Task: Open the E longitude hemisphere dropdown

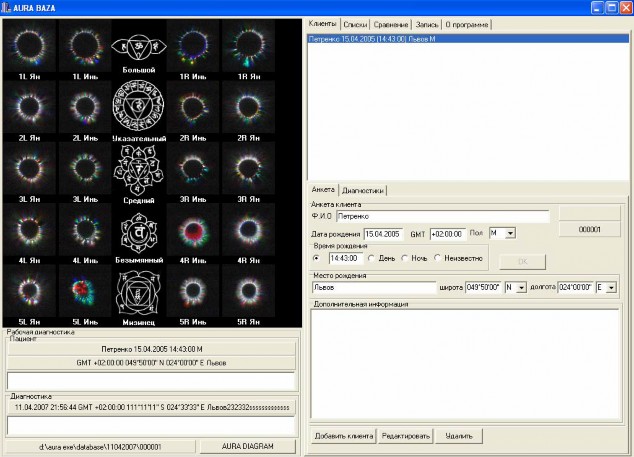Action: point(611,288)
